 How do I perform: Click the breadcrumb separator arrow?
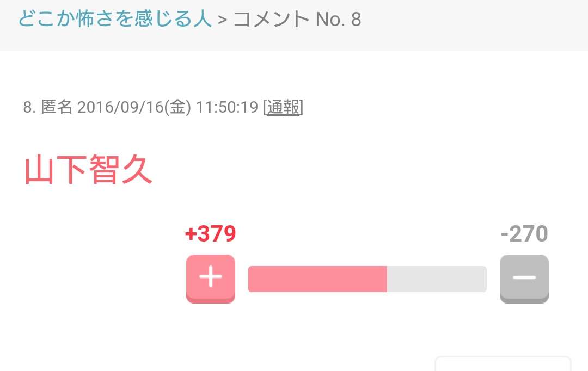pos(223,20)
